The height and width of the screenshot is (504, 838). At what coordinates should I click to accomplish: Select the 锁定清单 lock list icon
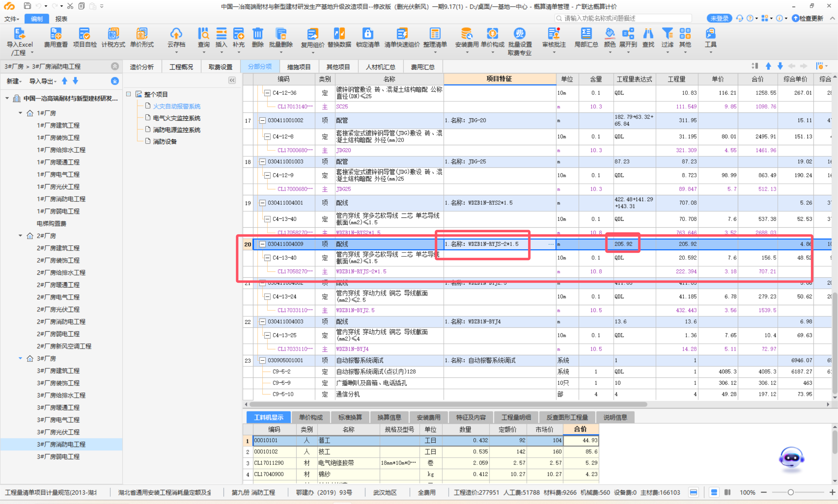(x=367, y=34)
